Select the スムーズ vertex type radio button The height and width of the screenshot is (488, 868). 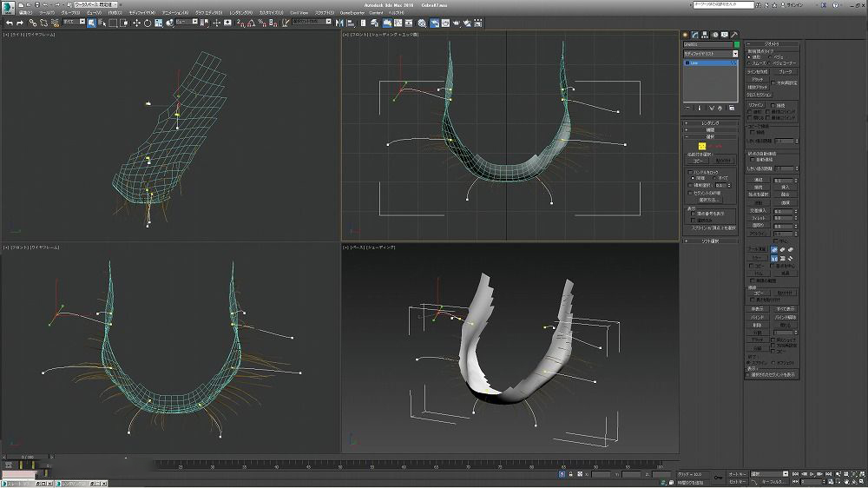pyautogui.click(x=750, y=63)
